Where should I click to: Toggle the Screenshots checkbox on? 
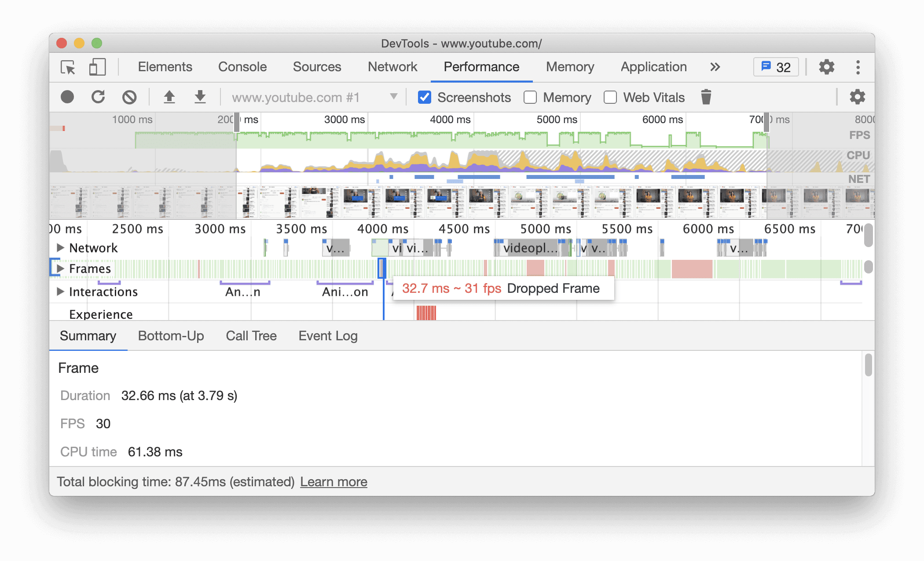tap(424, 97)
